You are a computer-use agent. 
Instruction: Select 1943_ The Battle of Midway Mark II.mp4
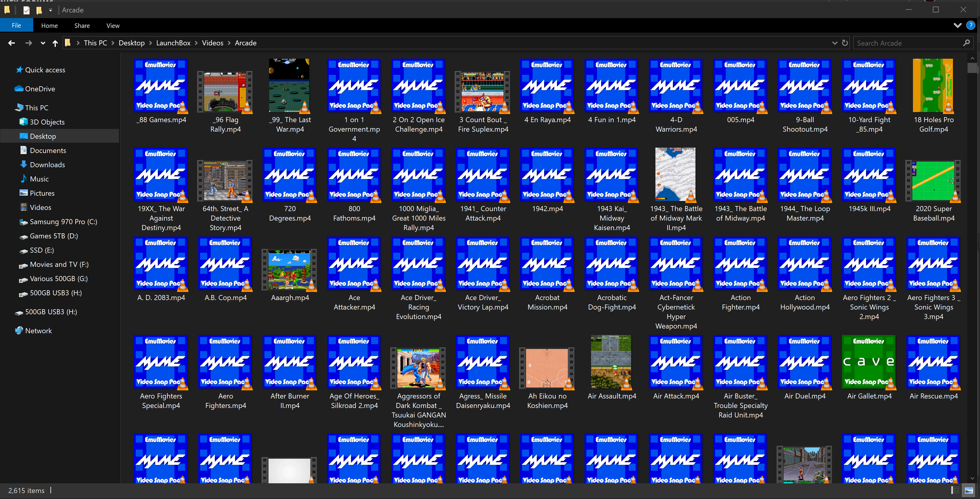tap(676, 174)
